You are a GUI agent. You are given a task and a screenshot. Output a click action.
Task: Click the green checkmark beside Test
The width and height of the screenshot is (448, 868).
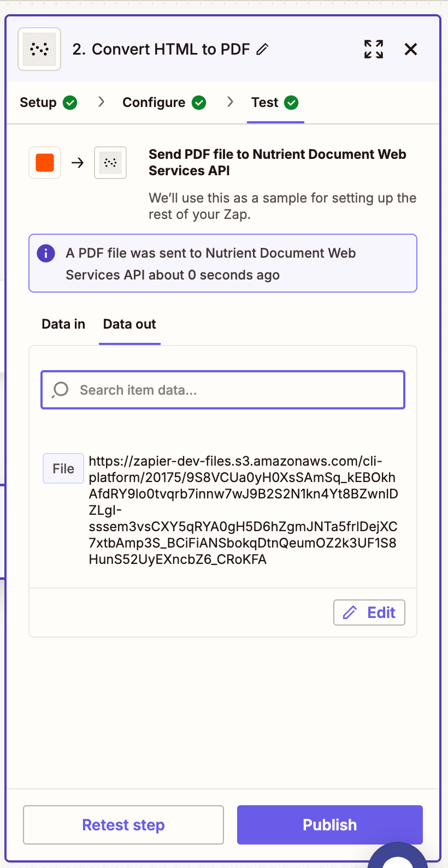291,103
